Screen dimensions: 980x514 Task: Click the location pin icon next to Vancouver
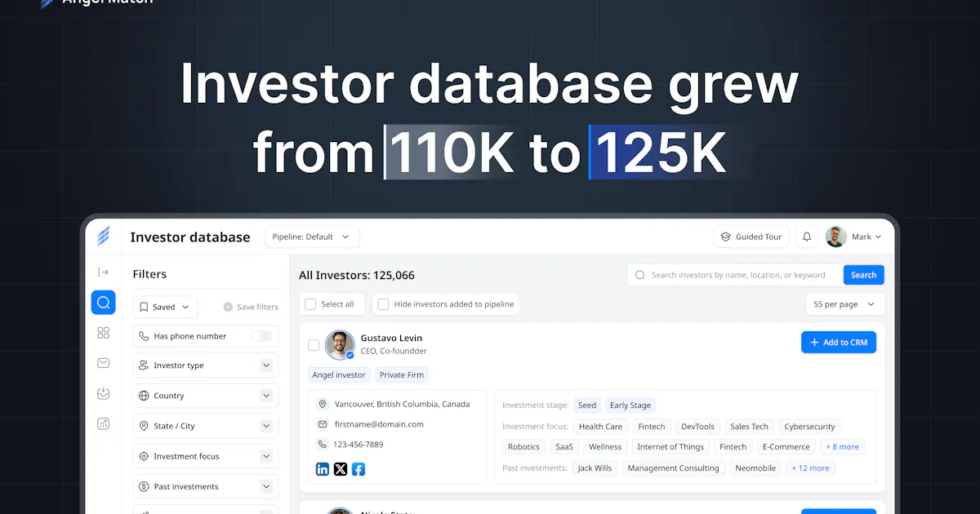coord(323,404)
